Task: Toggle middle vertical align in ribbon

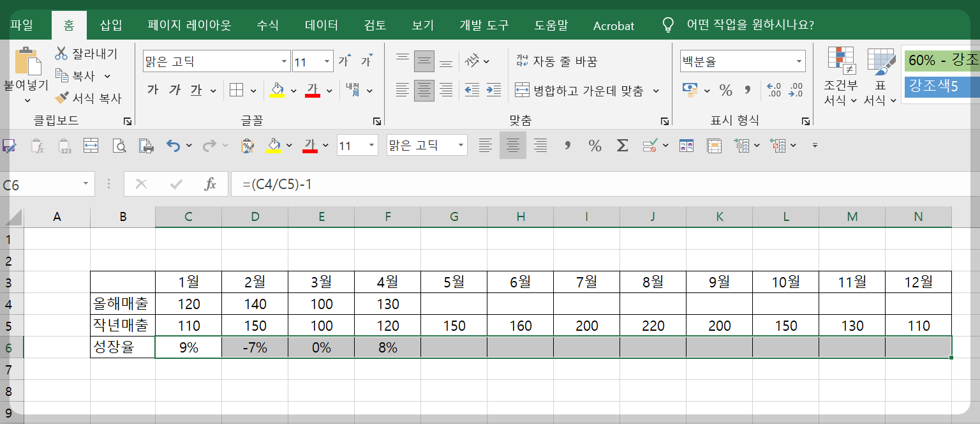Action: tap(424, 61)
